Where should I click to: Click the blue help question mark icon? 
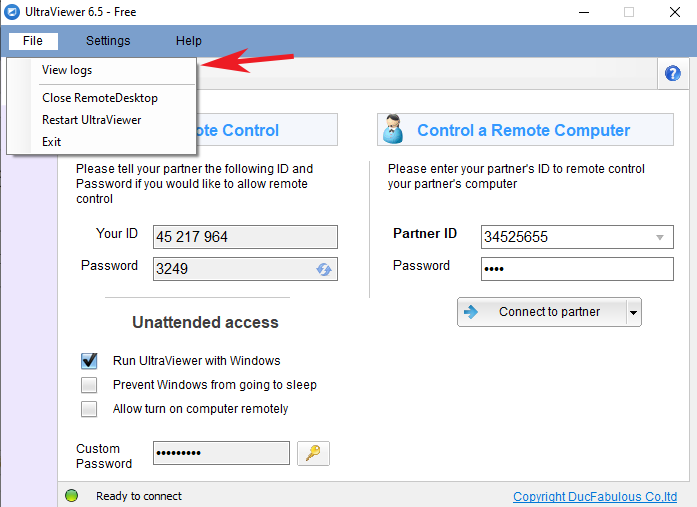pyautogui.click(x=673, y=73)
